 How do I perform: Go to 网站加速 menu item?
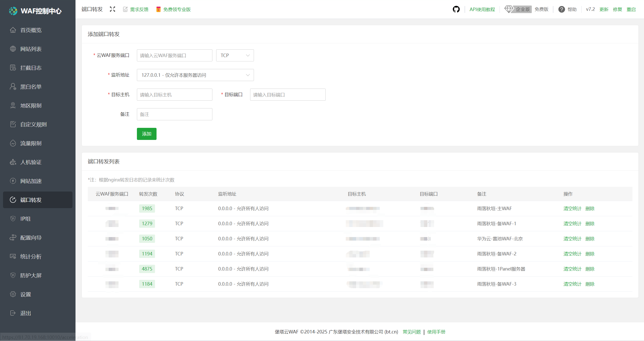(31, 181)
